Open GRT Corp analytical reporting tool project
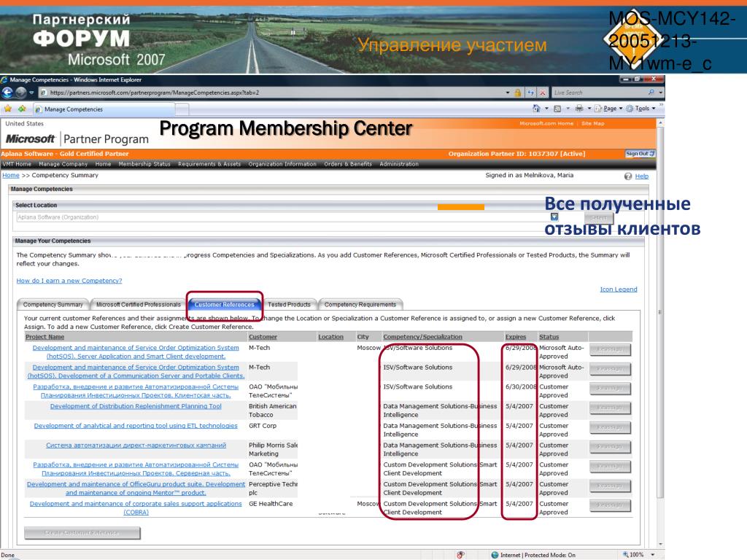 point(136,426)
